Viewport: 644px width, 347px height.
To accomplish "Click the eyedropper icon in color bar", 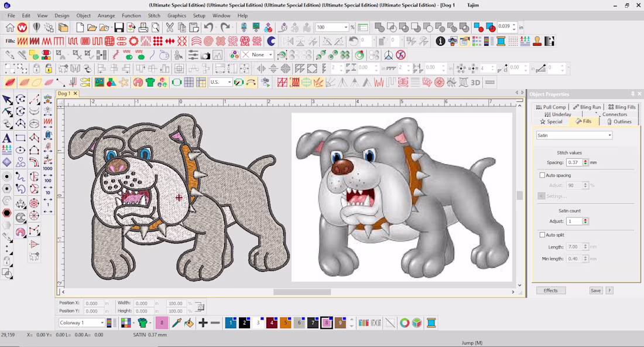I will tap(177, 323).
